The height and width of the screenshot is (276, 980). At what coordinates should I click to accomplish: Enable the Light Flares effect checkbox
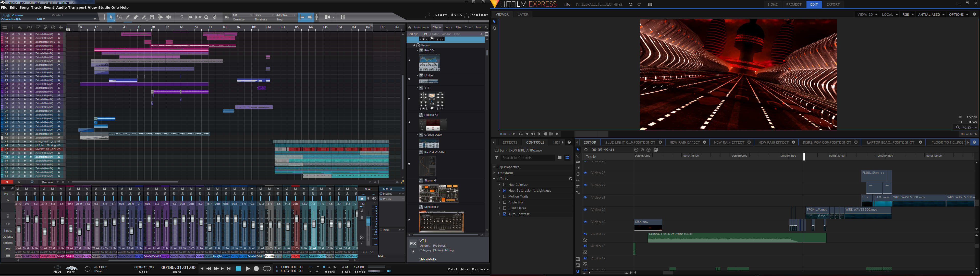click(x=505, y=208)
